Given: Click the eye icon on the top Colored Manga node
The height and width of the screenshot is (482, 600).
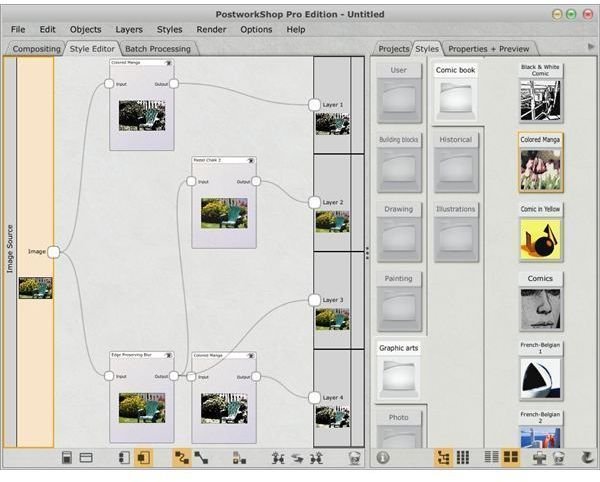Looking at the screenshot, I should (168, 63).
